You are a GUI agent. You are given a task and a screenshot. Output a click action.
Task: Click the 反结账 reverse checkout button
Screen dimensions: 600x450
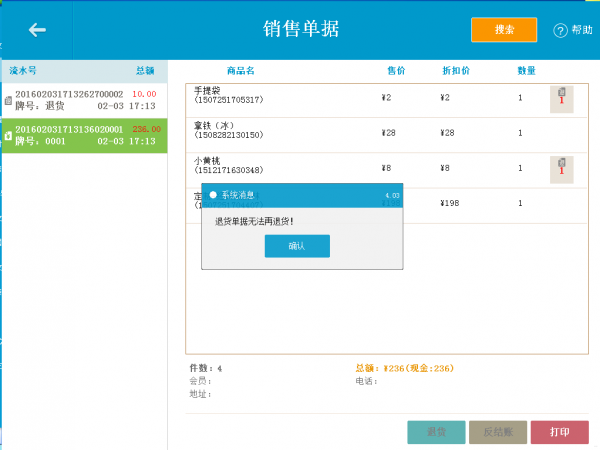coord(498,432)
